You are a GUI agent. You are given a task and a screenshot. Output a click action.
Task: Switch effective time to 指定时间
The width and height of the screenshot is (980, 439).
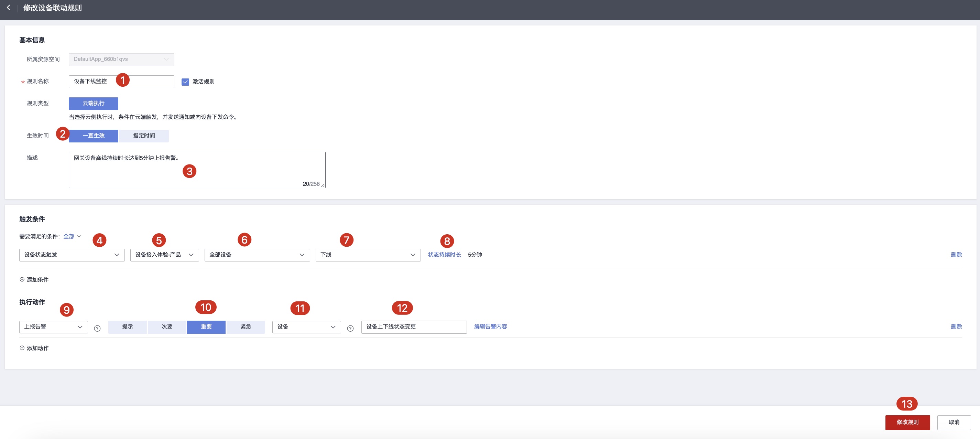pos(144,136)
